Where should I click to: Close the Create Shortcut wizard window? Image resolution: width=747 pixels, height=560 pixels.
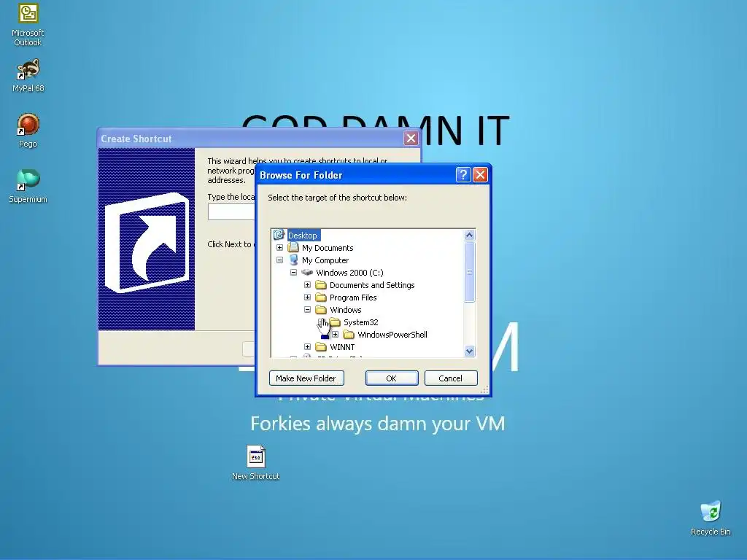point(411,138)
